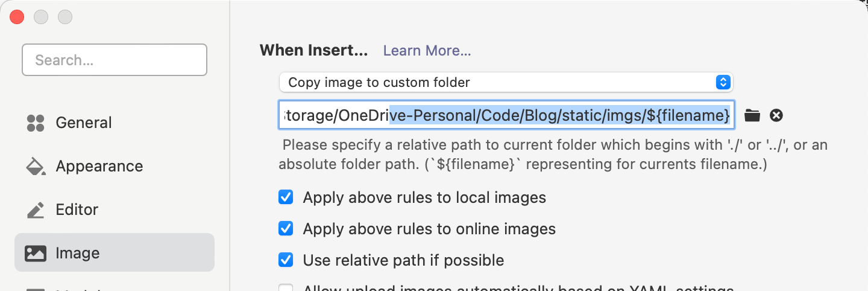This screenshot has height=291, width=868.
Task: Open the Learn More link
Action: (427, 51)
